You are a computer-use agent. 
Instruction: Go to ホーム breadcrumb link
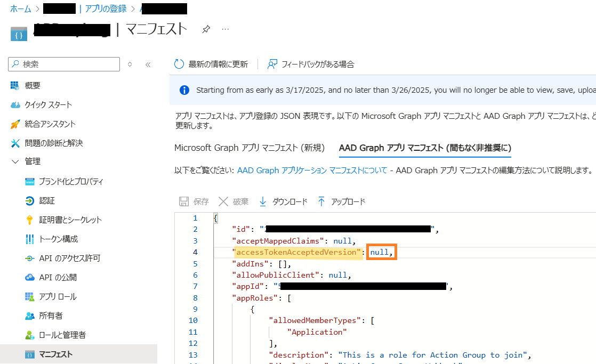click(21, 9)
